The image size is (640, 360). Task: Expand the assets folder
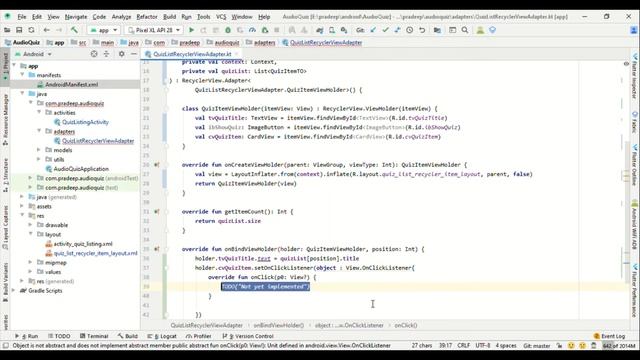22,207
